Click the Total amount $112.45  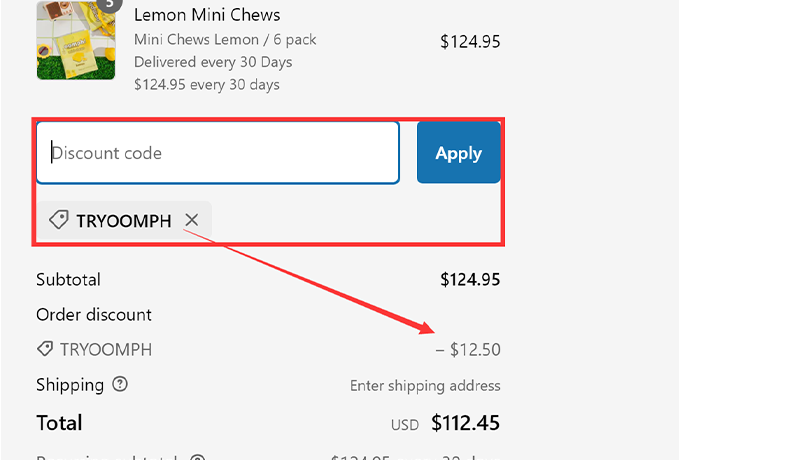click(465, 423)
